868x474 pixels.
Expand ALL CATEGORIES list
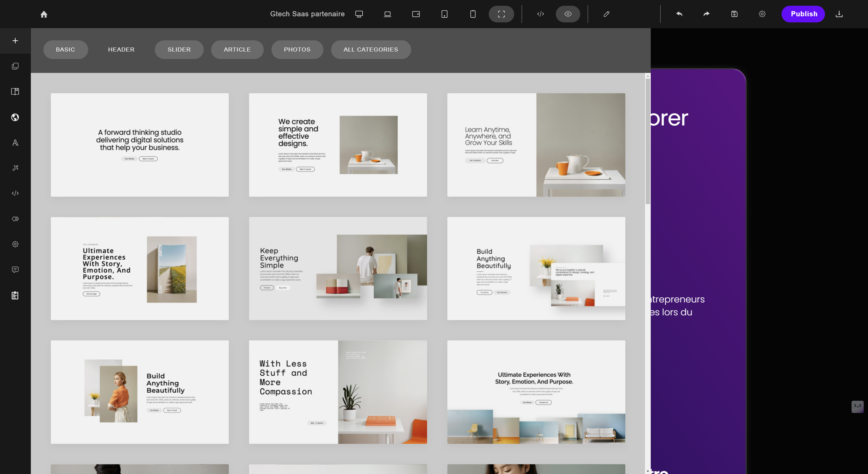371,50
